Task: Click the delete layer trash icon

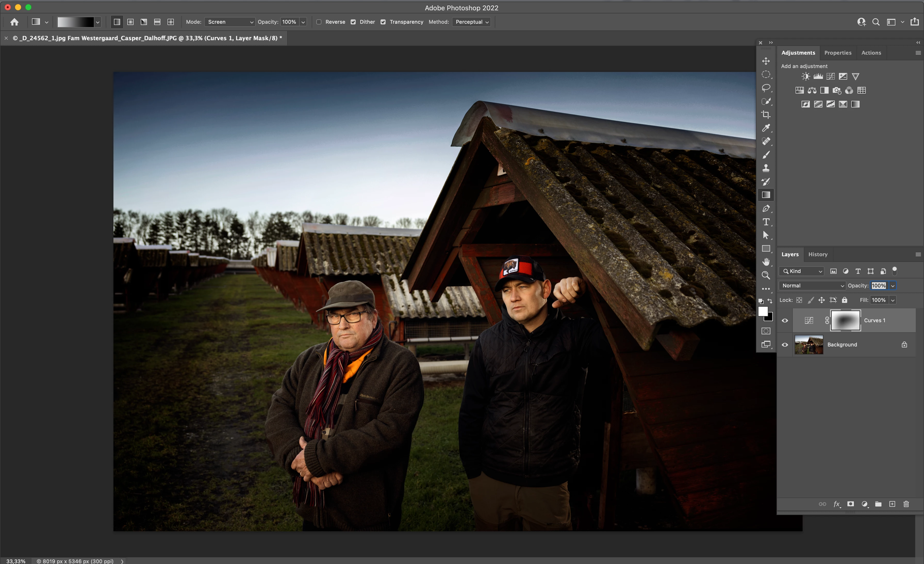Action: 906,504
